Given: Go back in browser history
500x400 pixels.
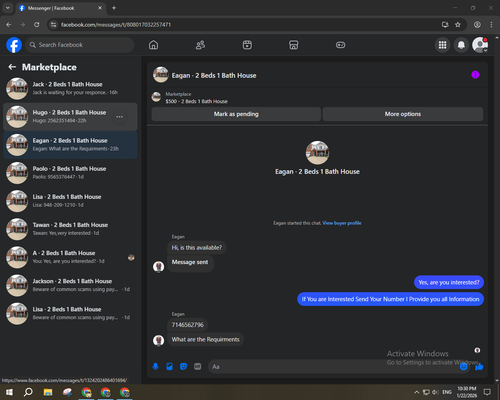Looking at the screenshot, I should point(9,25).
